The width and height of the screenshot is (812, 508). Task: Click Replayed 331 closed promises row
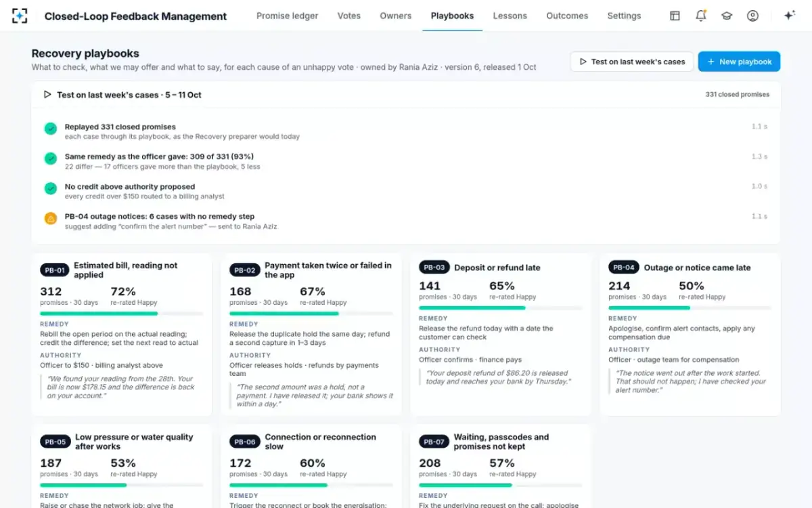406,131
